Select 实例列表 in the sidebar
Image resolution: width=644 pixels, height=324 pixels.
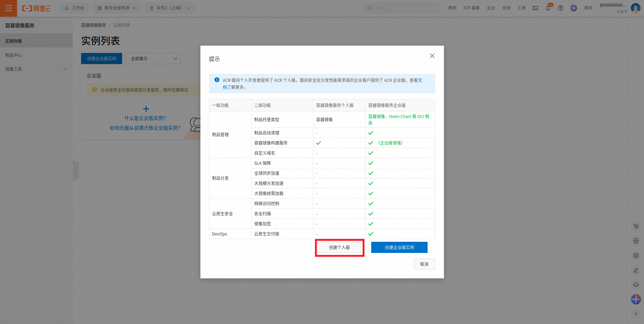pyautogui.click(x=36, y=41)
